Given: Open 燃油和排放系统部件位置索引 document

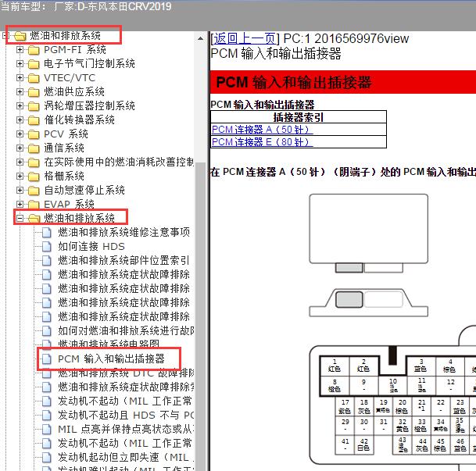Looking at the screenshot, I should coord(123,261).
